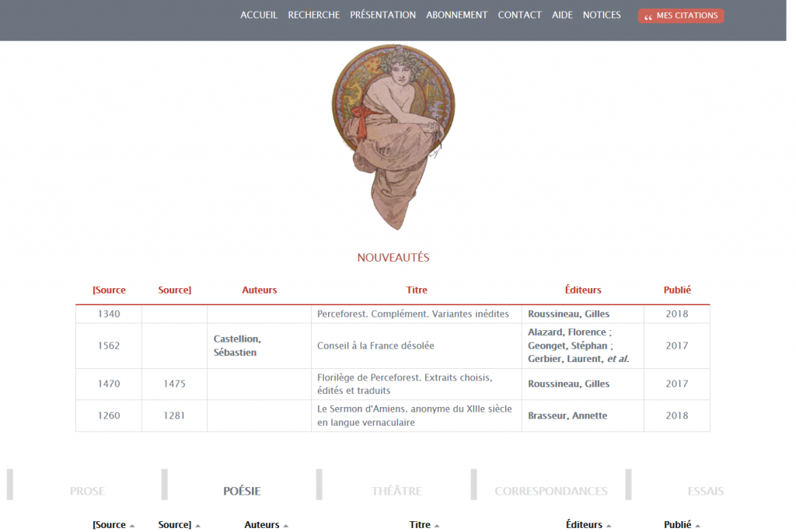This screenshot has width=796, height=532.
Task: Sort the lower table by Publié
Action: 682,524
